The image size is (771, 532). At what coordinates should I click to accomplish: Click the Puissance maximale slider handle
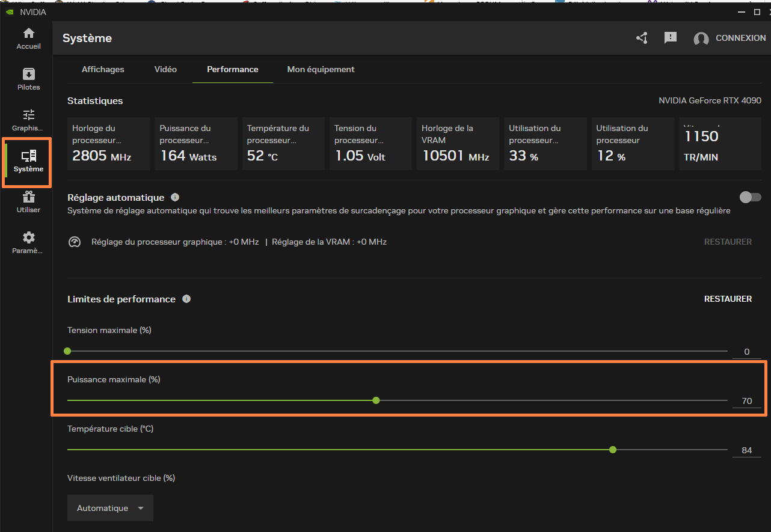pyautogui.click(x=376, y=400)
